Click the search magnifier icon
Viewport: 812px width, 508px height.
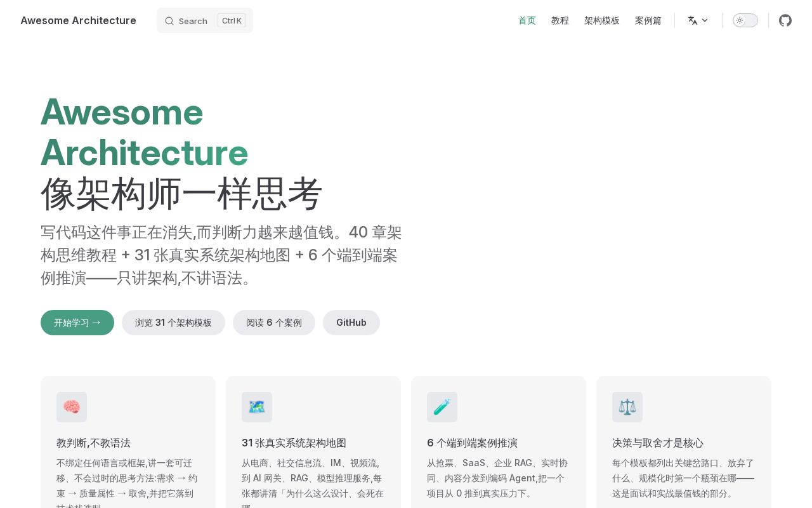coord(169,21)
